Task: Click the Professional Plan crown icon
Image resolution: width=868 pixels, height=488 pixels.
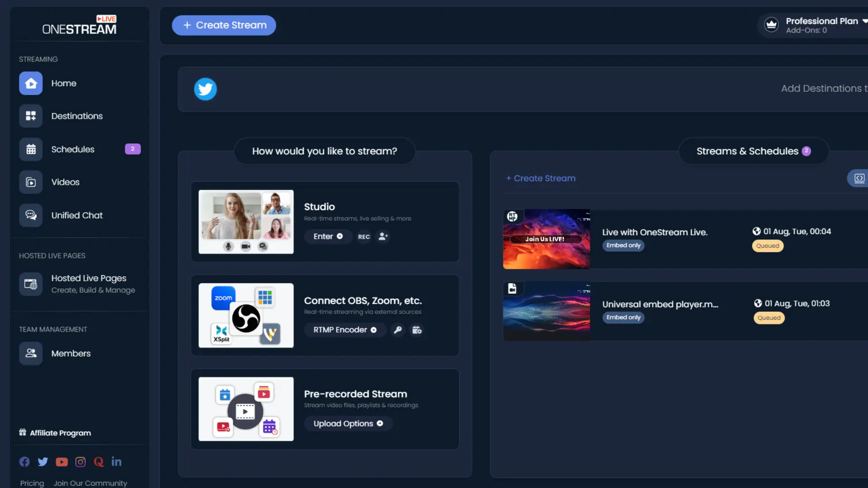Action: coord(771,24)
